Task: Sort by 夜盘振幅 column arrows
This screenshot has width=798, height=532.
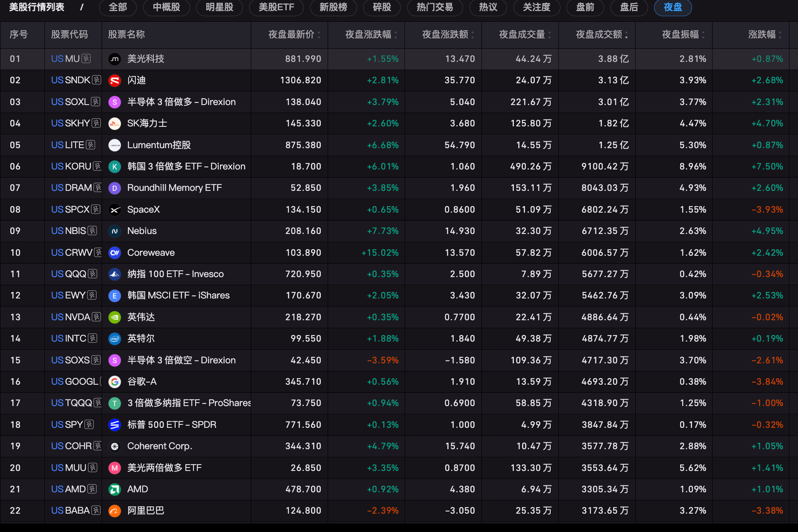Action: click(703, 35)
